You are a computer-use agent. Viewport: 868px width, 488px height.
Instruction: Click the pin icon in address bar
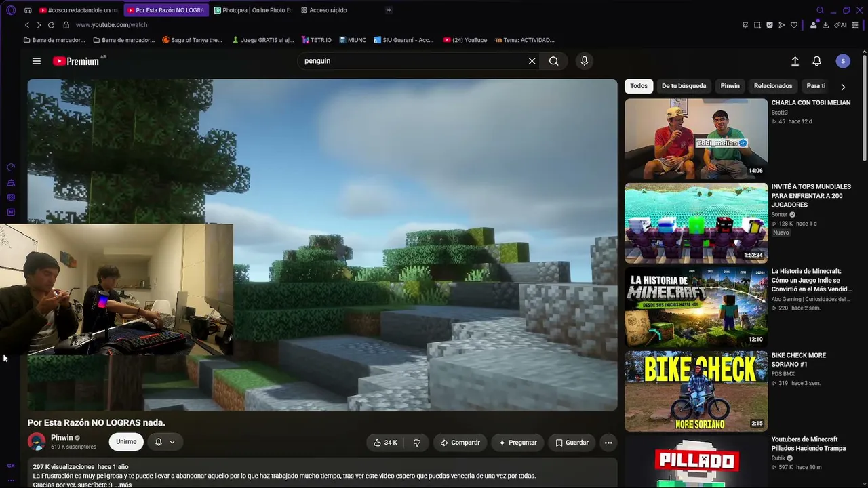pyautogui.click(x=745, y=25)
